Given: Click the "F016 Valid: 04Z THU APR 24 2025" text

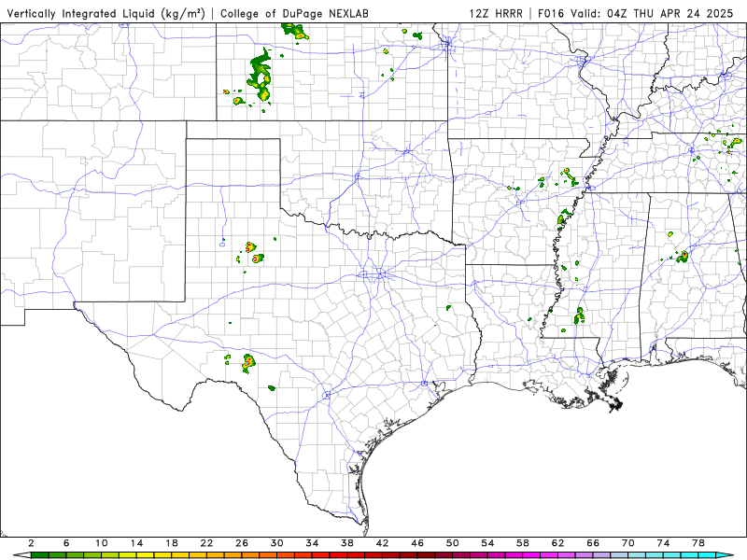Looking at the screenshot, I should point(635,13).
